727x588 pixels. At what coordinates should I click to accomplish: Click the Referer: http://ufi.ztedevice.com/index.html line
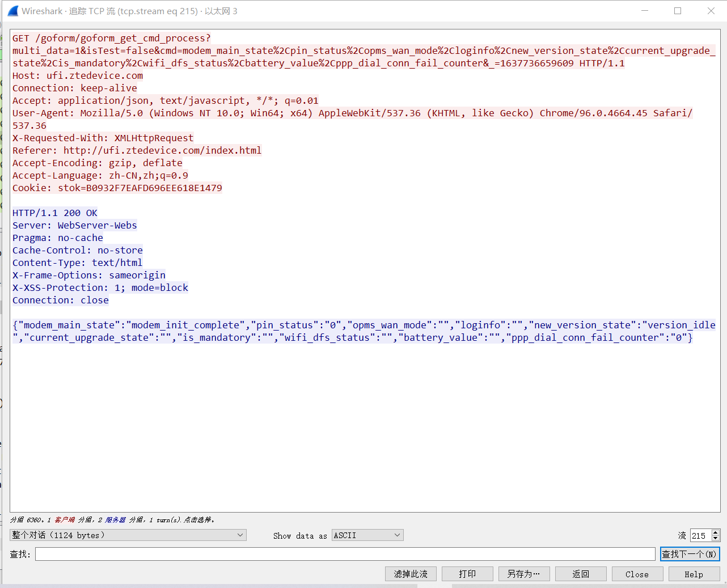(x=137, y=150)
